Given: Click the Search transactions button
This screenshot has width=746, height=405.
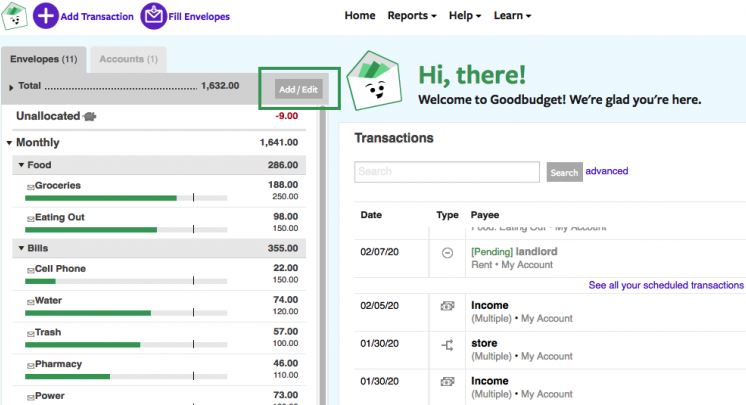Looking at the screenshot, I should [x=564, y=172].
